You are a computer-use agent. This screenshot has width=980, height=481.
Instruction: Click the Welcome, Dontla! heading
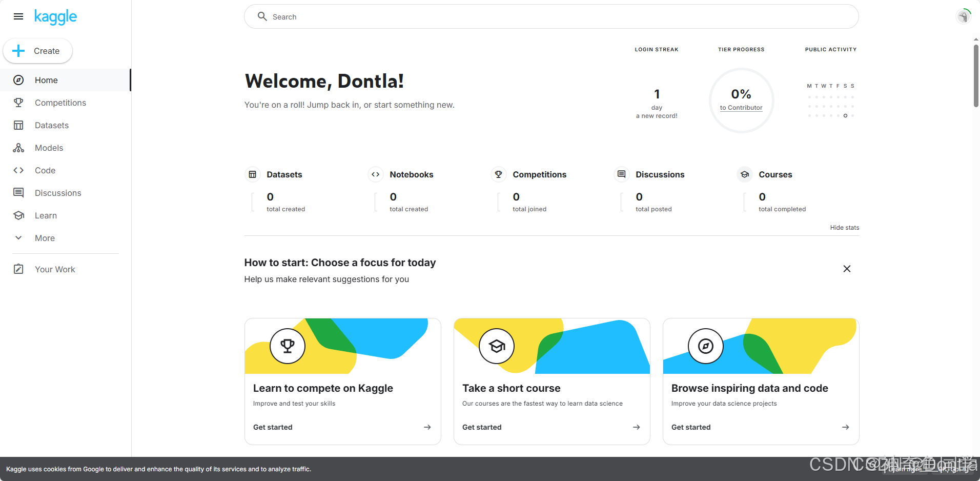click(324, 81)
